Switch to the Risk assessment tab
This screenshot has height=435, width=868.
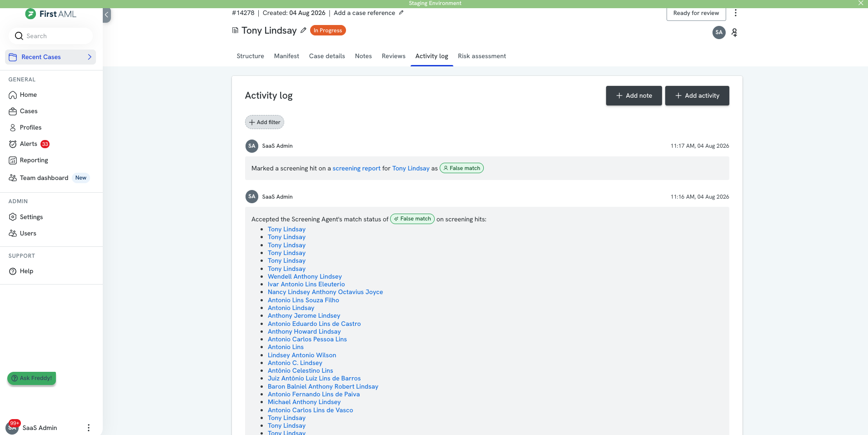pos(482,56)
